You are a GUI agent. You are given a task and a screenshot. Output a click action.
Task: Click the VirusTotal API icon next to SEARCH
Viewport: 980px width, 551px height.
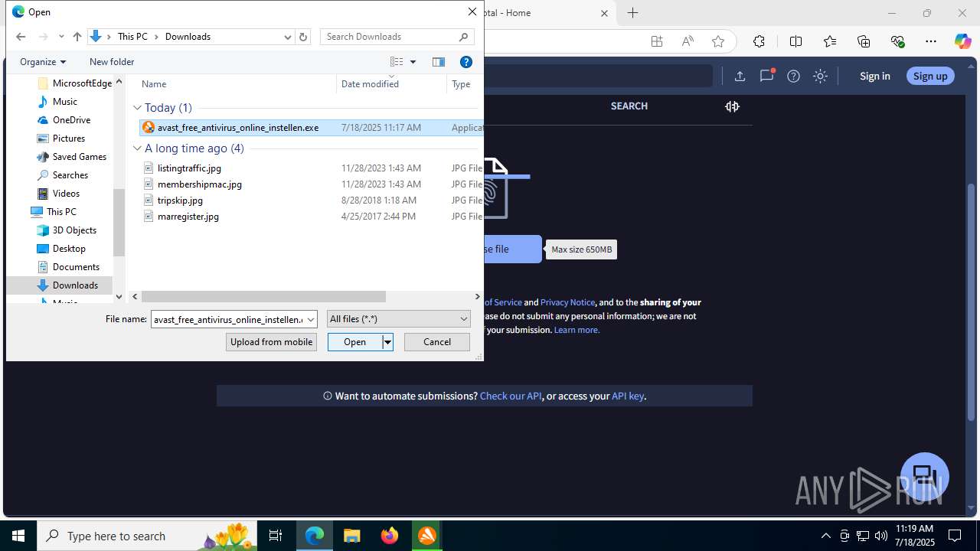732,106
